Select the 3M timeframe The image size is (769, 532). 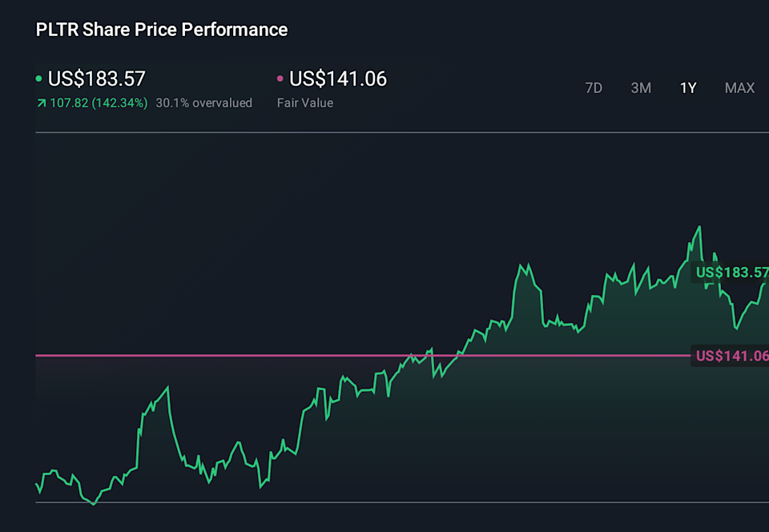point(641,88)
